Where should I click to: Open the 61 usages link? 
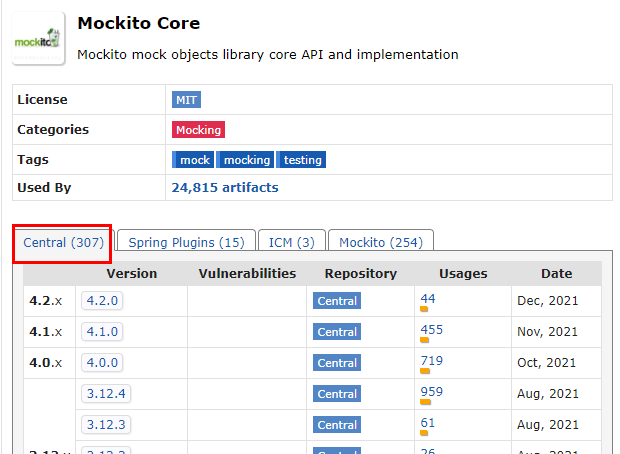tap(428, 423)
